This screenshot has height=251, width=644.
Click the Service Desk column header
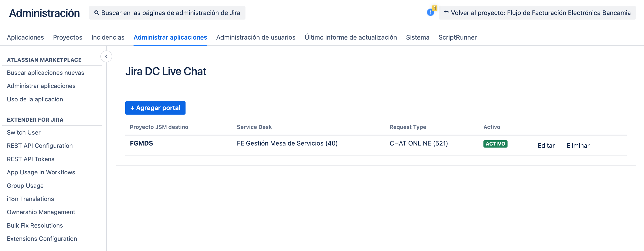(x=254, y=127)
